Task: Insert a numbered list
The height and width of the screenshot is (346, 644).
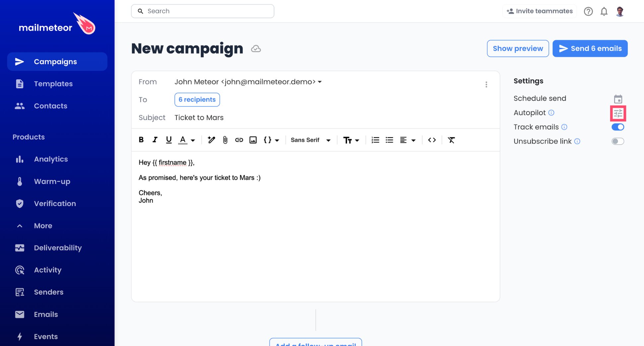Action: point(375,140)
